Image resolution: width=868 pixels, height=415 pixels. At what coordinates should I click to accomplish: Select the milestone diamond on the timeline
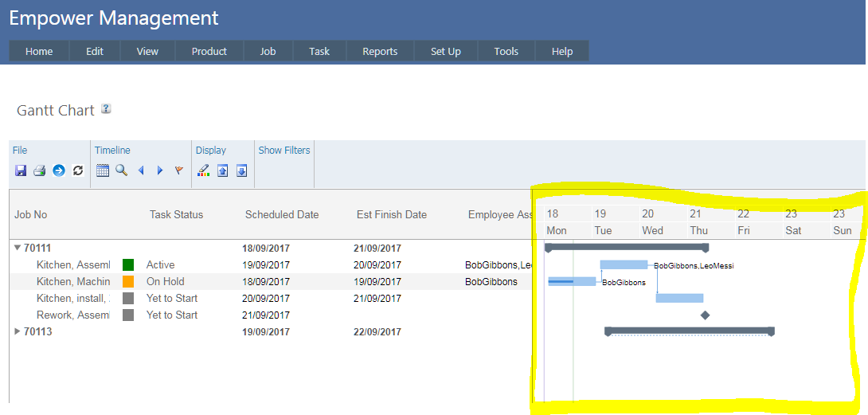point(705,315)
